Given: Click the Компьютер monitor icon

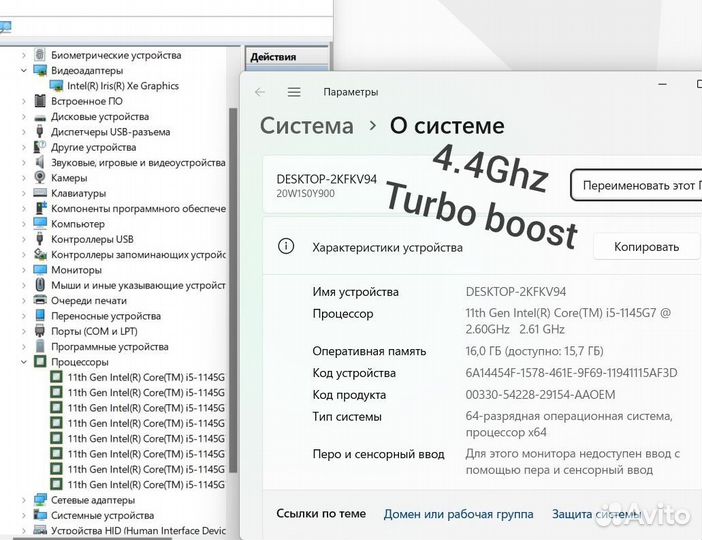Looking at the screenshot, I should 40,223.
